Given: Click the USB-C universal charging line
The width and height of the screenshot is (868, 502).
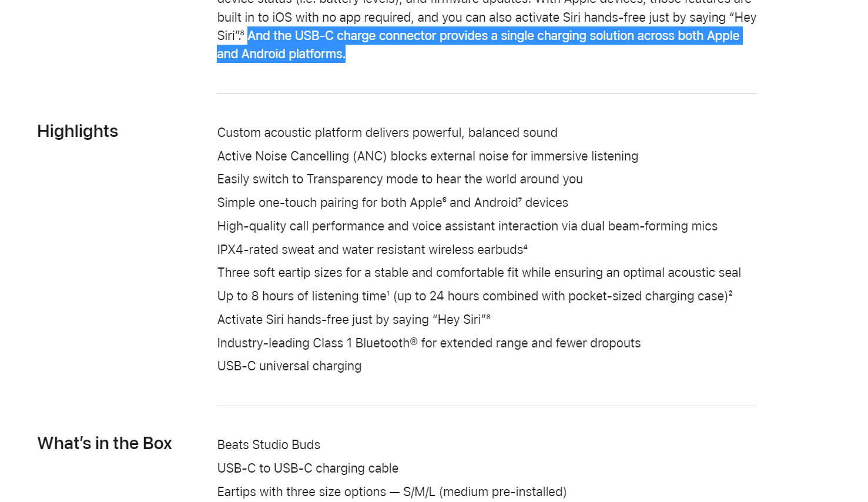Looking at the screenshot, I should tap(289, 366).
